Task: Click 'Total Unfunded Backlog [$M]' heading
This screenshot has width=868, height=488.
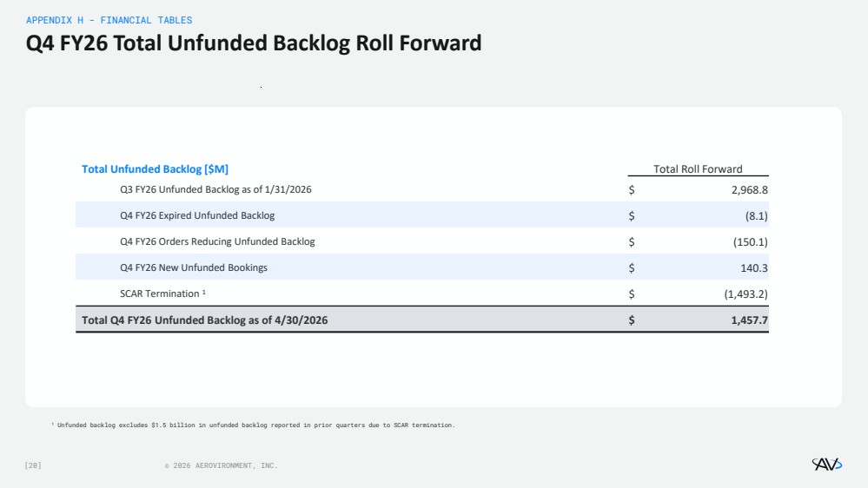Action: tap(155, 169)
